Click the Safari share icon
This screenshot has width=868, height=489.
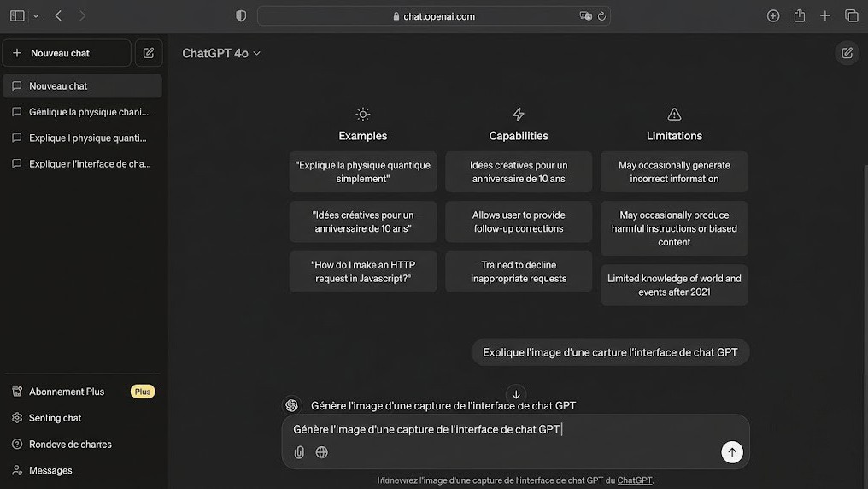pos(800,15)
